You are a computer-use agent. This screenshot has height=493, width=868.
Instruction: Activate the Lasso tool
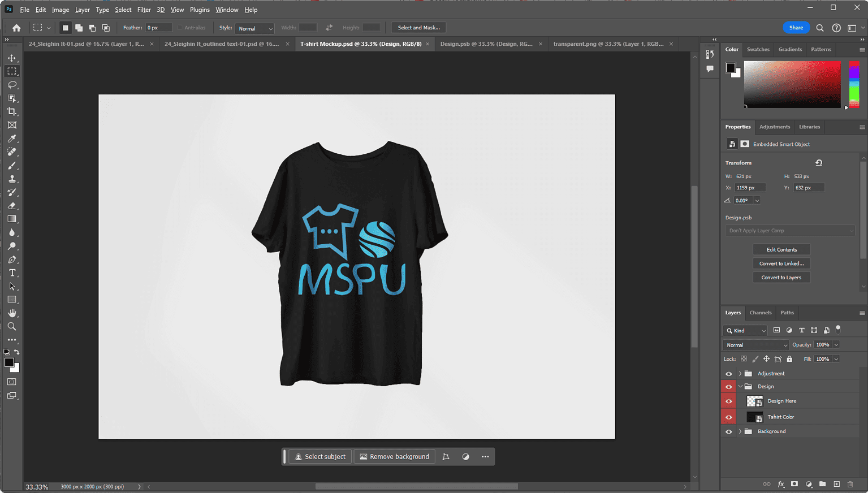pos(12,84)
